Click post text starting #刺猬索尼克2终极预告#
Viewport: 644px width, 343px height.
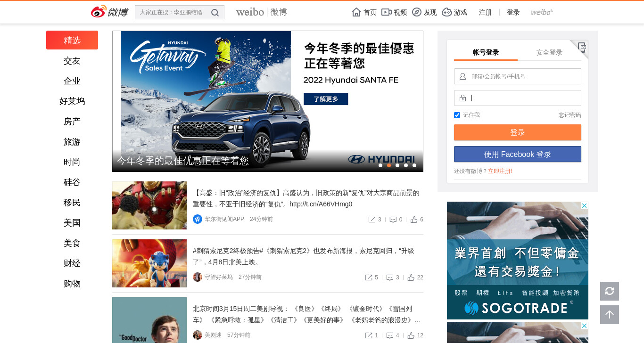304,256
